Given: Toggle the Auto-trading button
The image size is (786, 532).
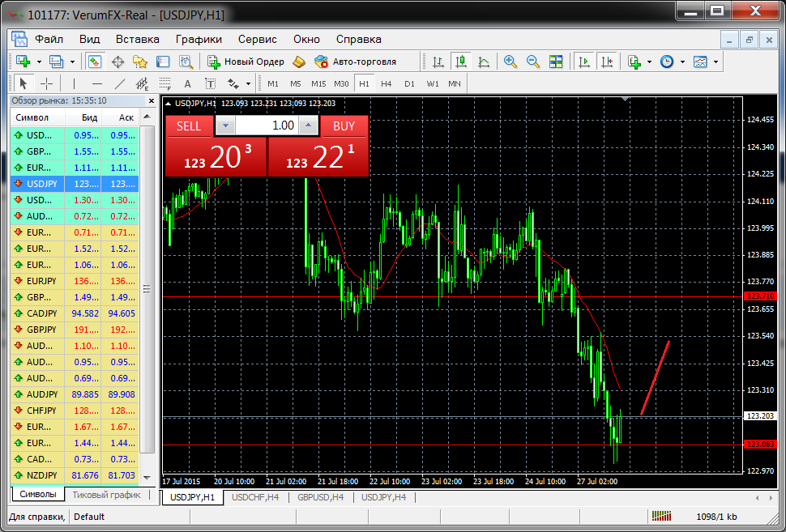Looking at the screenshot, I should [356, 62].
